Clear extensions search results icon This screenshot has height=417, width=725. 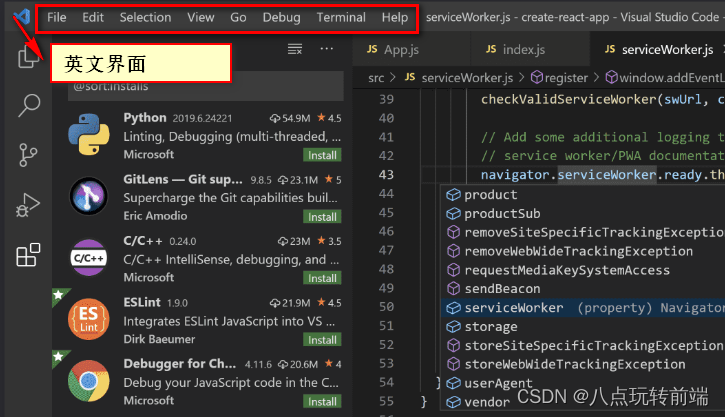pyautogui.click(x=295, y=49)
